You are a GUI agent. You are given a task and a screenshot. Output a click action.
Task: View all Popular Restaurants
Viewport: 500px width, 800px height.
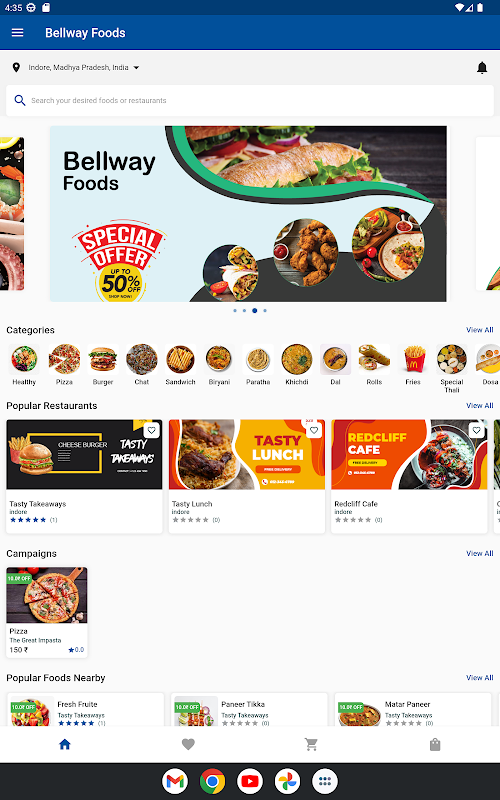480,406
